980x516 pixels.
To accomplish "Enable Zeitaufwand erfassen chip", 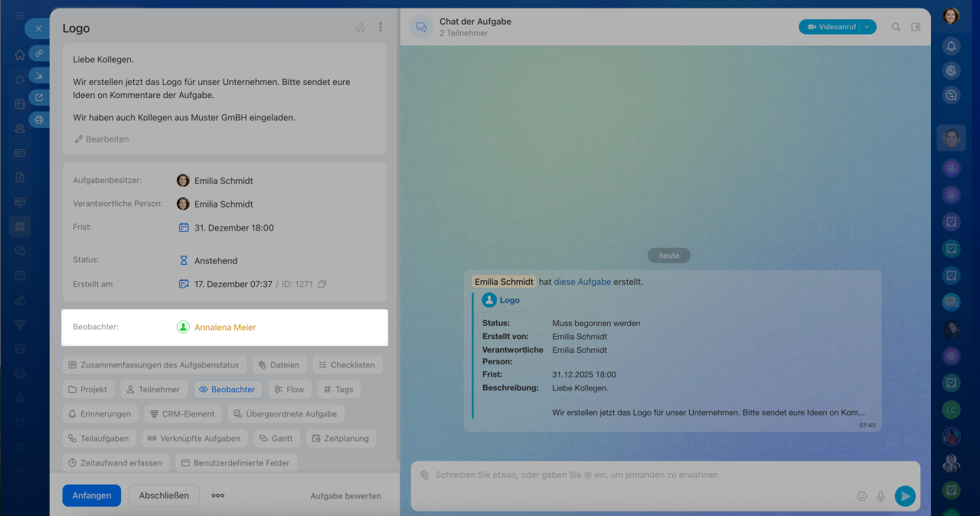I will click(x=116, y=463).
